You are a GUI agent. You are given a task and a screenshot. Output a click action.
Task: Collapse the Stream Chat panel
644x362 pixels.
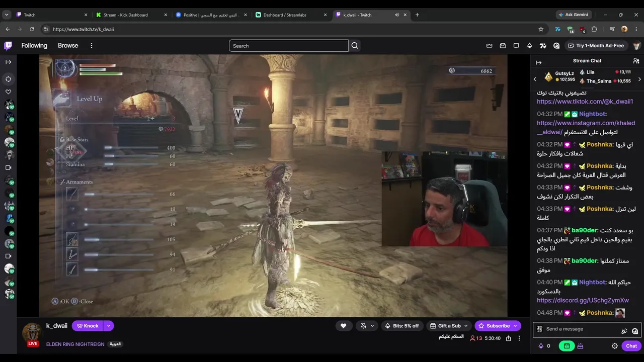click(539, 62)
